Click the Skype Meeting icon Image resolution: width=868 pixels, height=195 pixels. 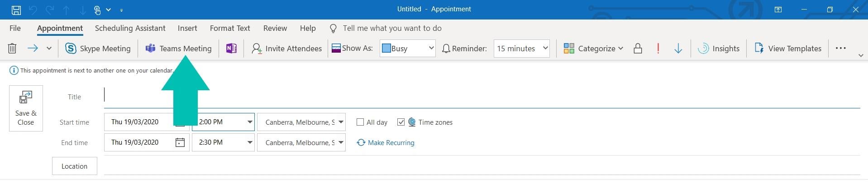(x=71, y=48)
